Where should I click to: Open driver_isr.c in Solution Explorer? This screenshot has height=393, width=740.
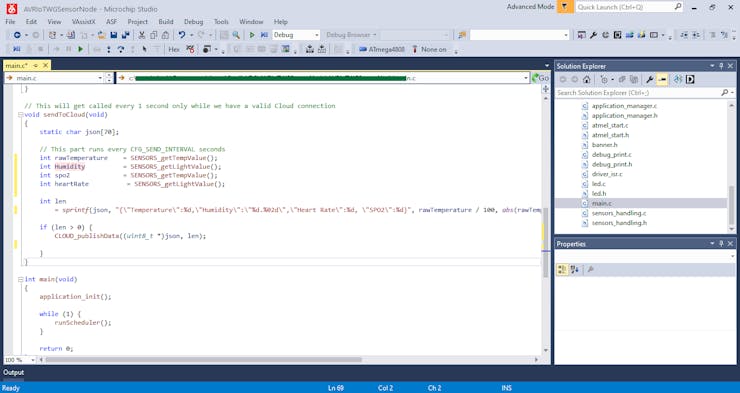click(x=607, y=174)
